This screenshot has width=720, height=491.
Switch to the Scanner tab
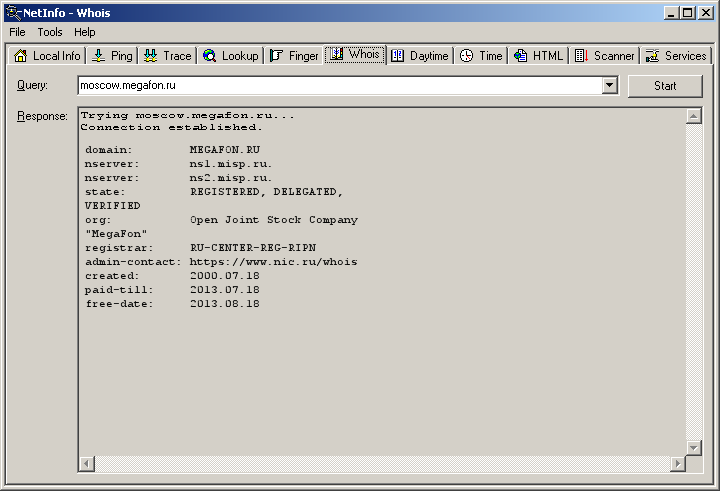coord(604,56)
